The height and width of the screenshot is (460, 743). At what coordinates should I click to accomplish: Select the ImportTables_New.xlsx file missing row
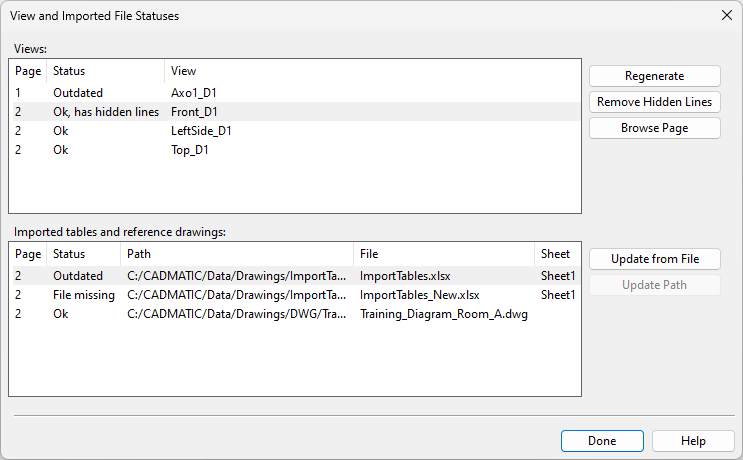click(419, 295)
